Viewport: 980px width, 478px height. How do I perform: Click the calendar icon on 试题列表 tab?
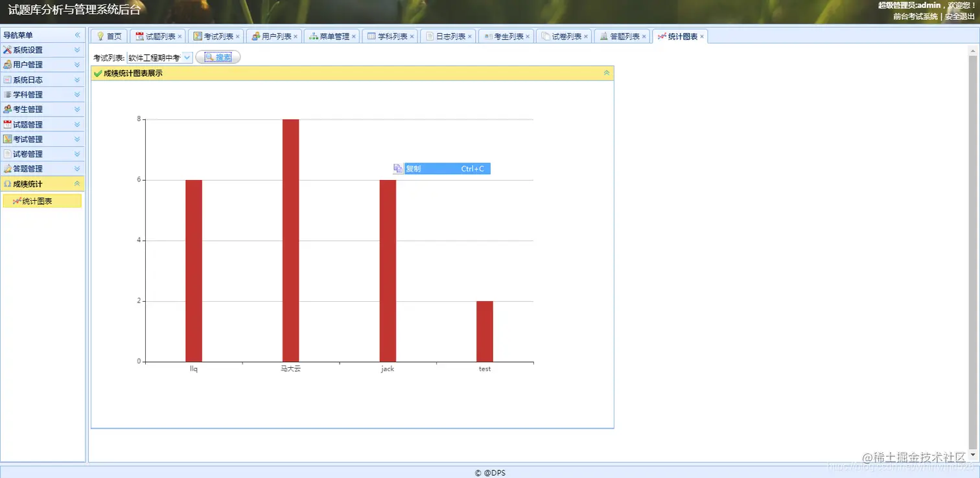tap(139, 36)
